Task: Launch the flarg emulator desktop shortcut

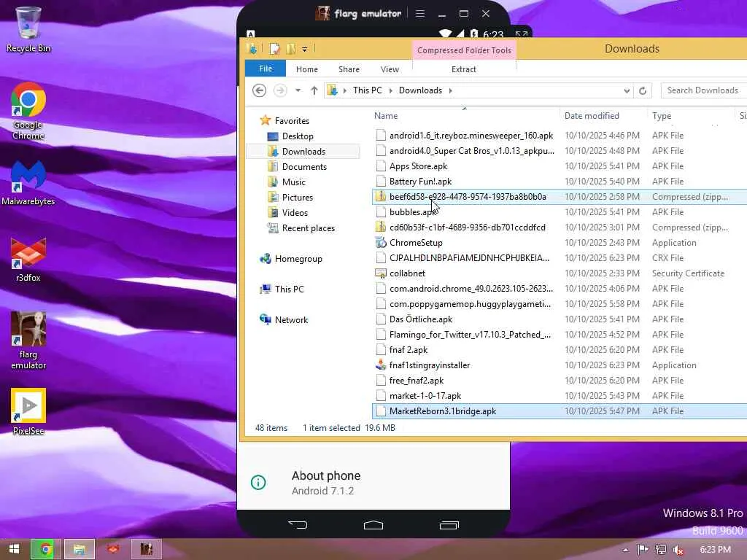Action: [x=28, y=341]
